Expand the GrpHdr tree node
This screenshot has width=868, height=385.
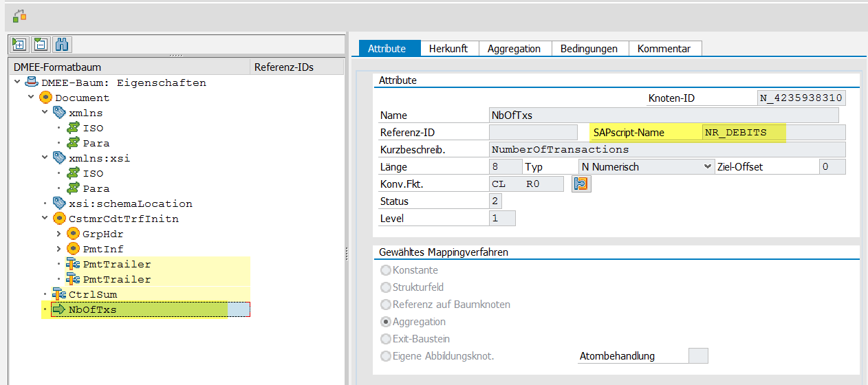click(x=58, y=234)
